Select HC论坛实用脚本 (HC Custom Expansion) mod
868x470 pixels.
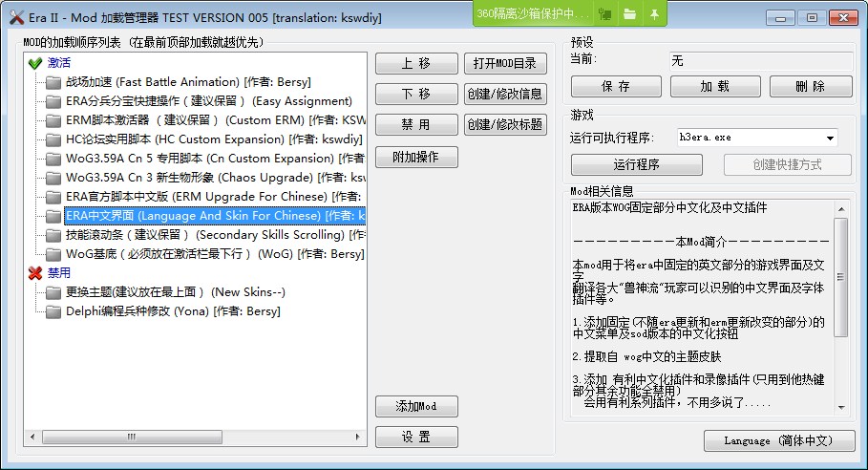(x=214, y=139)
